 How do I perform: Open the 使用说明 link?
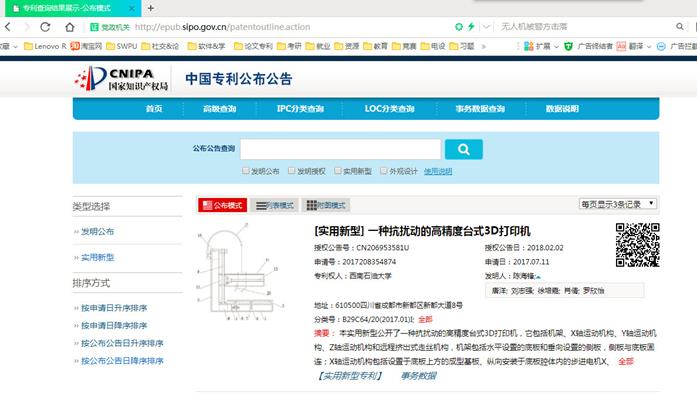(x=438, y=171)
